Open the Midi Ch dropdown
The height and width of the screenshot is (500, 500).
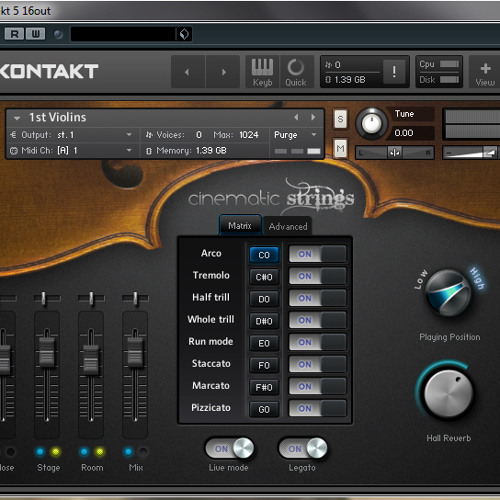click(x=71, y=150)
